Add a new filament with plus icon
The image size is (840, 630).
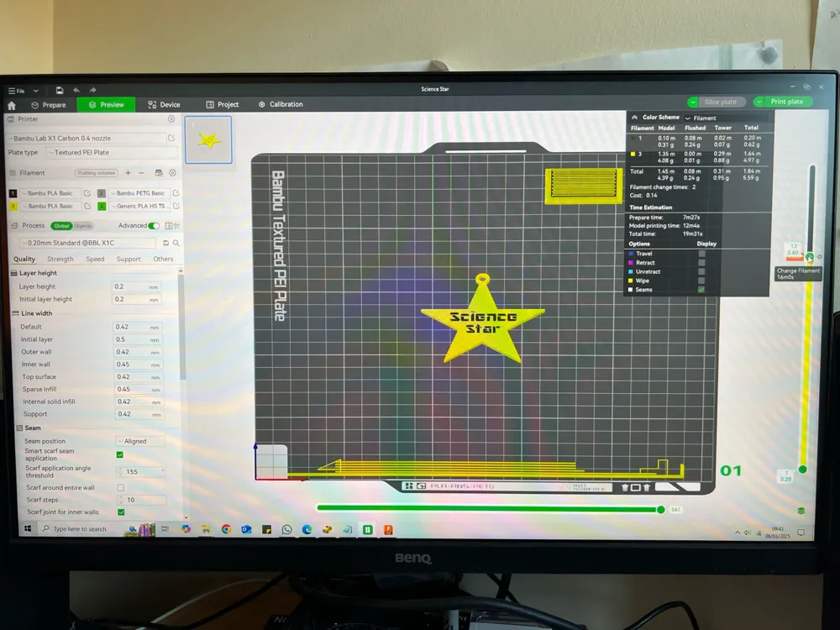[128, 173]
